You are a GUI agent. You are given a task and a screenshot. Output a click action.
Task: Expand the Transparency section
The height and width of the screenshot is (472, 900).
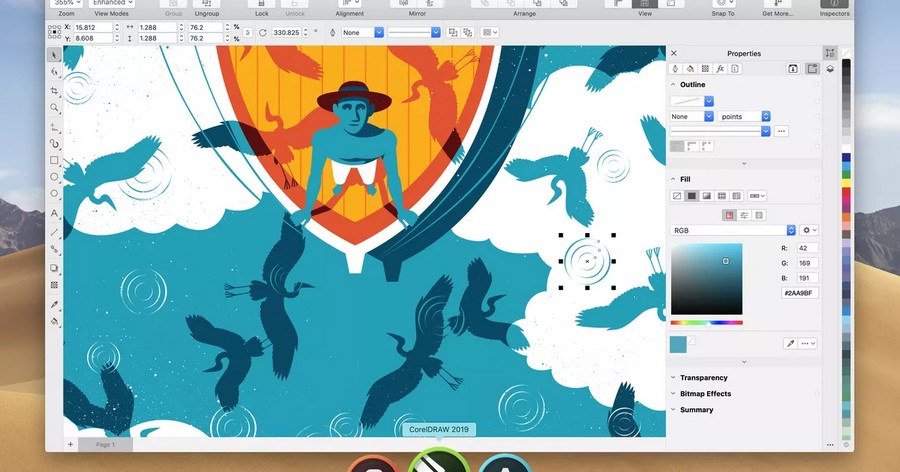click(703, 378)
